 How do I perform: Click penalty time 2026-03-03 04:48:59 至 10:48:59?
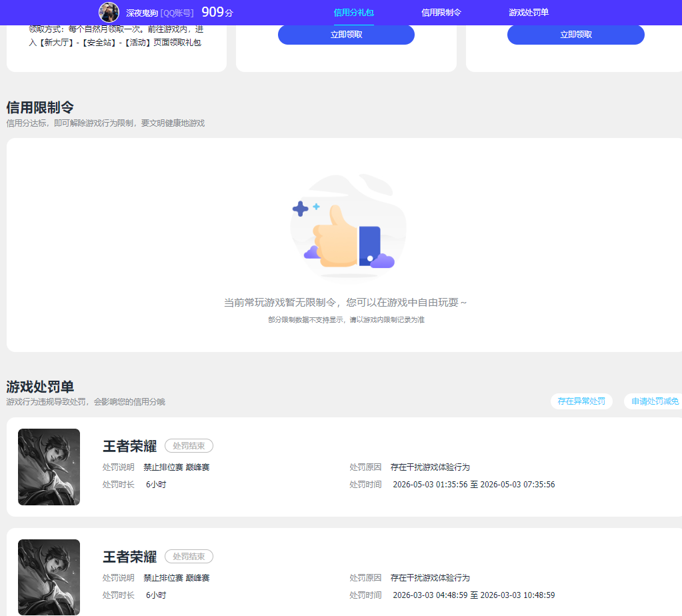[473, 595]
